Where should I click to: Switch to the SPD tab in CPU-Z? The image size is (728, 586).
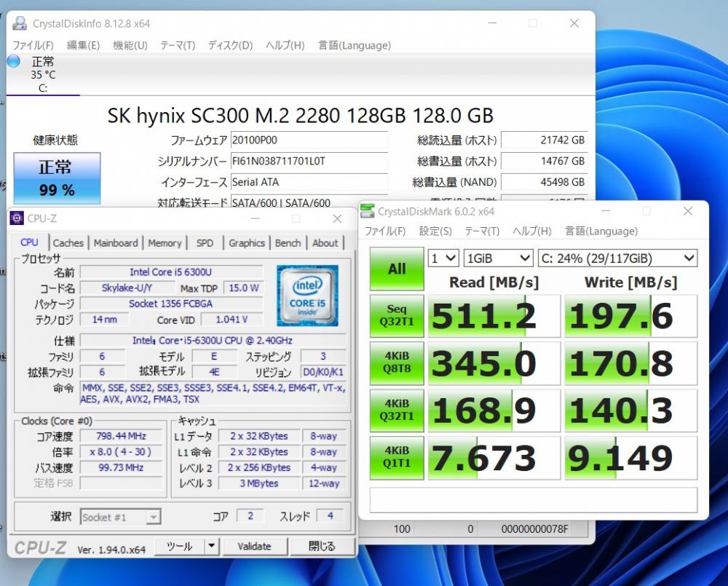pos(205,243)
